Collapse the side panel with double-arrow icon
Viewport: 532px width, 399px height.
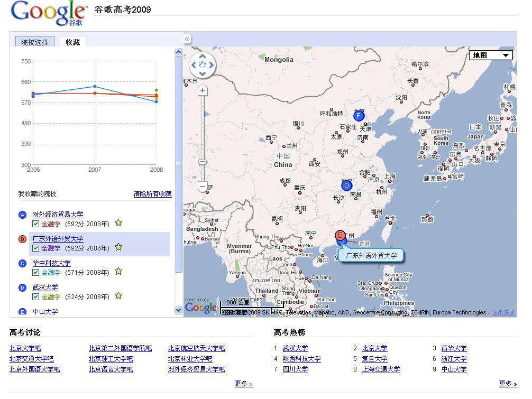187,39
